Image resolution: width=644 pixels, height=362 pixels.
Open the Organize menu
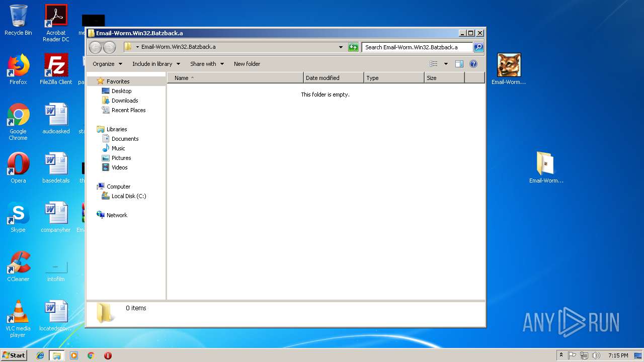pyautogui.click(x=107, y=64)
